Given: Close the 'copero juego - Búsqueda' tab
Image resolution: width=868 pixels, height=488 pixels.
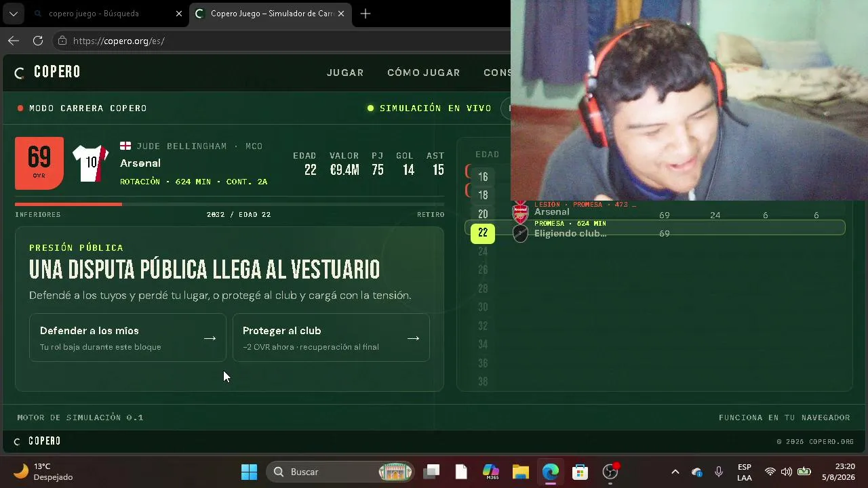Looking at the screenshot, I should click(x=179, y=14).
